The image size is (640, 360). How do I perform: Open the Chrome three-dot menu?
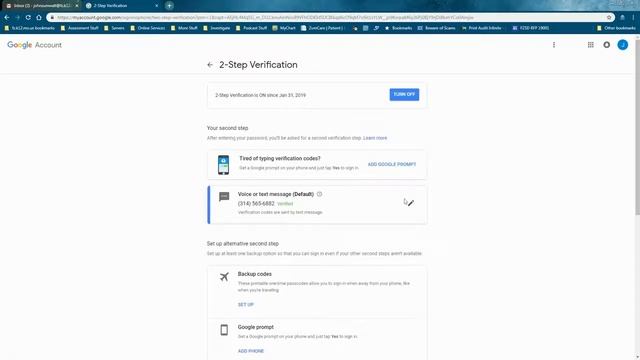(x=633, y=18)
